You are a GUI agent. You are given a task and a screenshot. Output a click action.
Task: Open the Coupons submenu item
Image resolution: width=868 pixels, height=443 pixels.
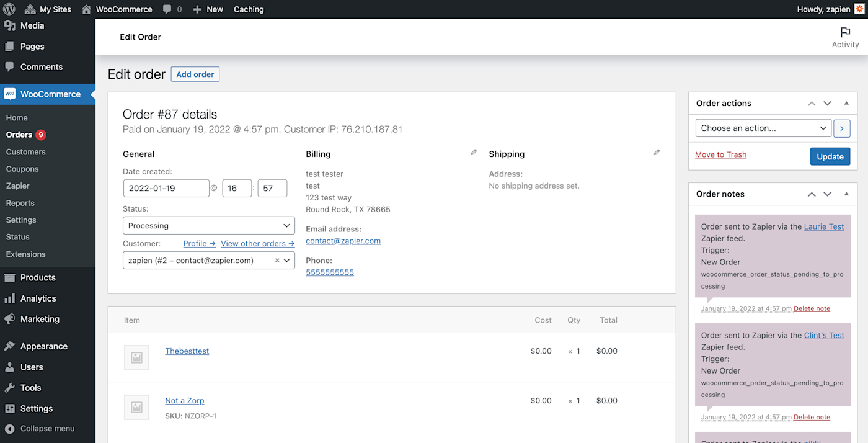(22, 169)
